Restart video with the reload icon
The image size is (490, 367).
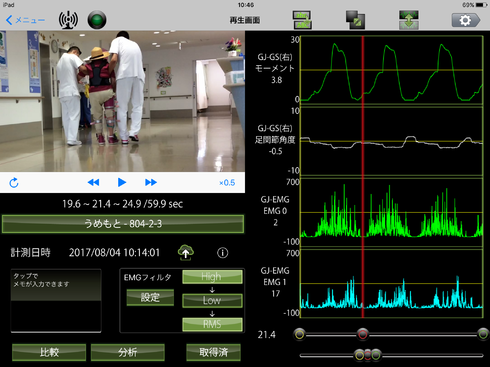click(14, 182)
